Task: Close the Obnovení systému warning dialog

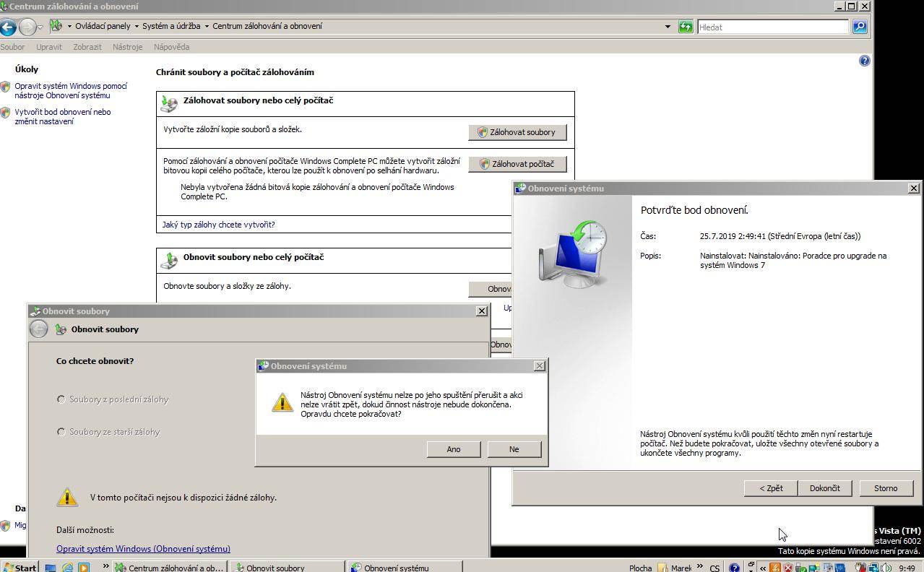Action: [539, 366]
